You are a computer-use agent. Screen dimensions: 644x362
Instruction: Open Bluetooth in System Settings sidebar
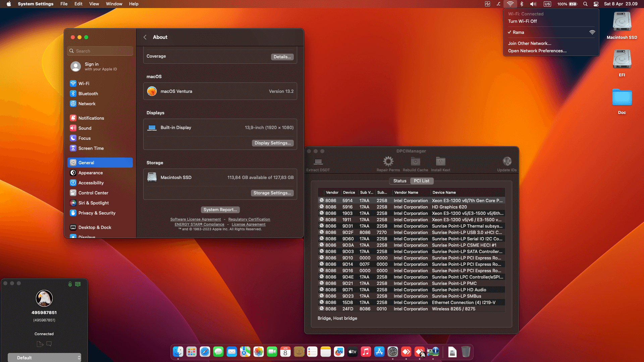100,94
